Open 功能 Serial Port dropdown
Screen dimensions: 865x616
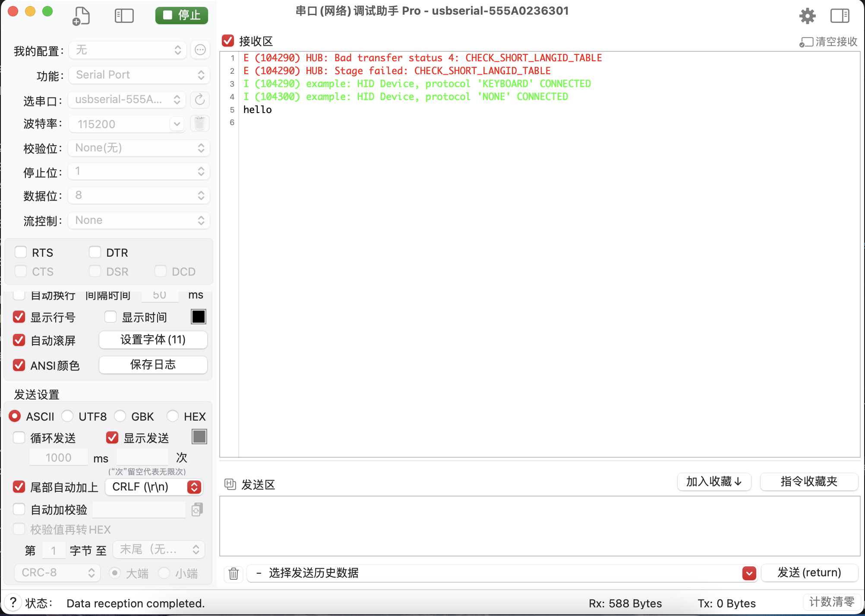tap(139, 75)
